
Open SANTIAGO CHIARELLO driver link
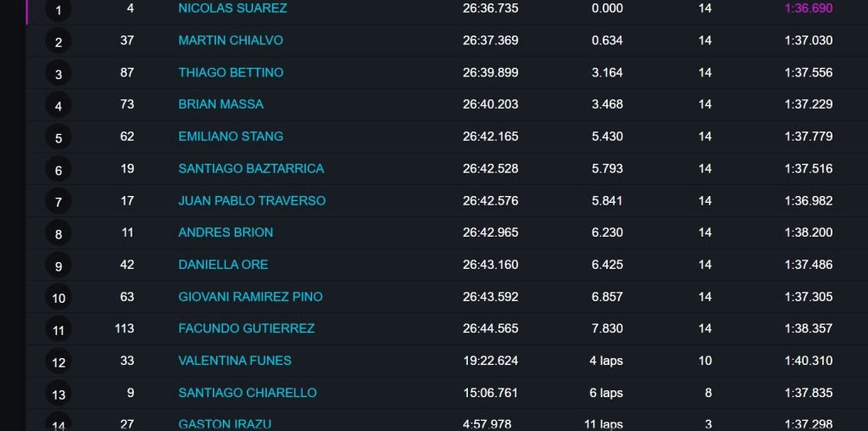248,393
